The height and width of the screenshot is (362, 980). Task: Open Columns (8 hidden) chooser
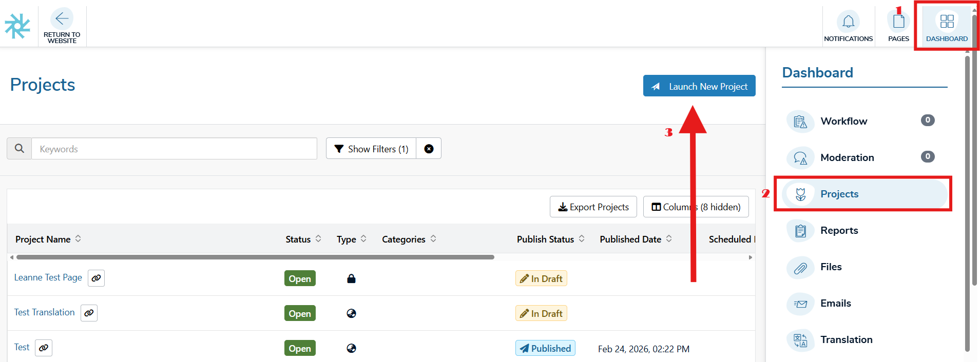(696, 207)
